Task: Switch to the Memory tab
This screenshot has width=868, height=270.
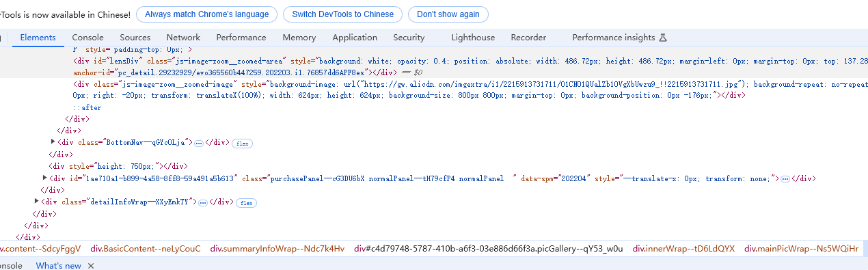Action: click(299, 38)
